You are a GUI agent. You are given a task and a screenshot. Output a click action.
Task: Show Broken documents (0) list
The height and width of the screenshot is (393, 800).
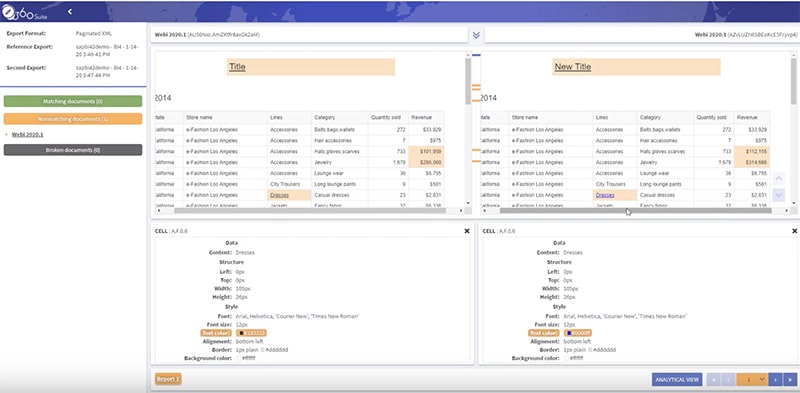pos(73,150)
